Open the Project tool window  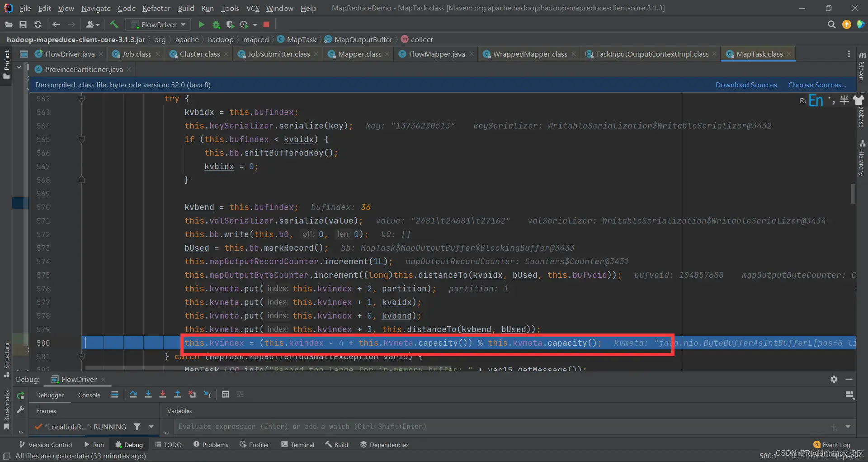tap(7, 64)
